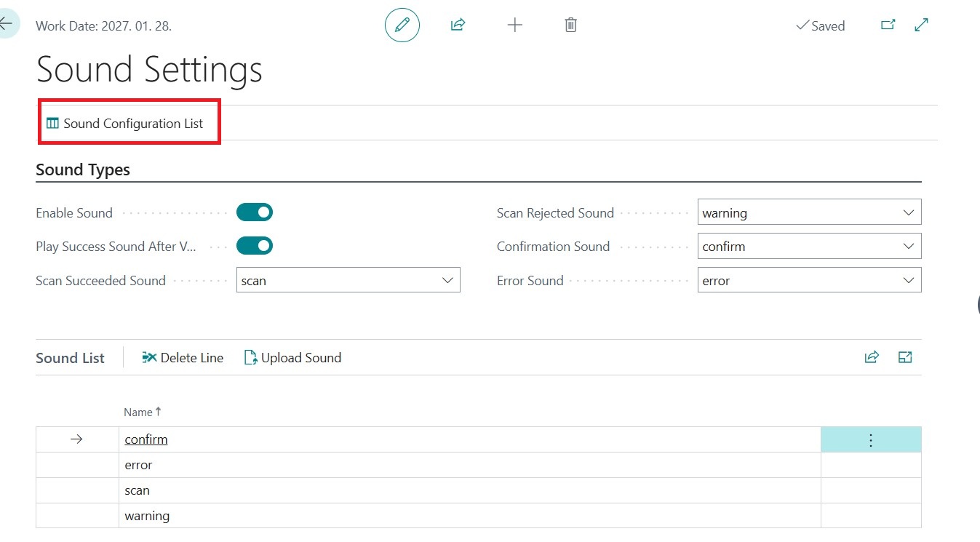Click the pencil edit icon
Screen dimensions: 980x542
(x=402, y=25)
